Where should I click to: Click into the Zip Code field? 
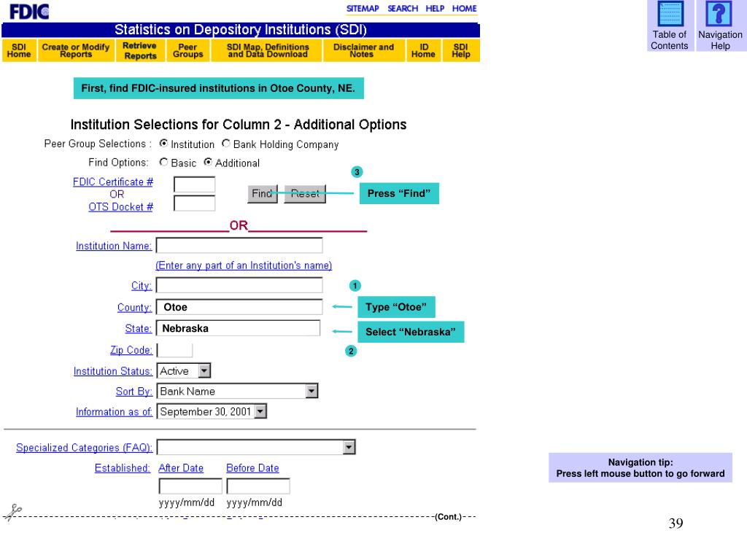[x=175, y=350]
